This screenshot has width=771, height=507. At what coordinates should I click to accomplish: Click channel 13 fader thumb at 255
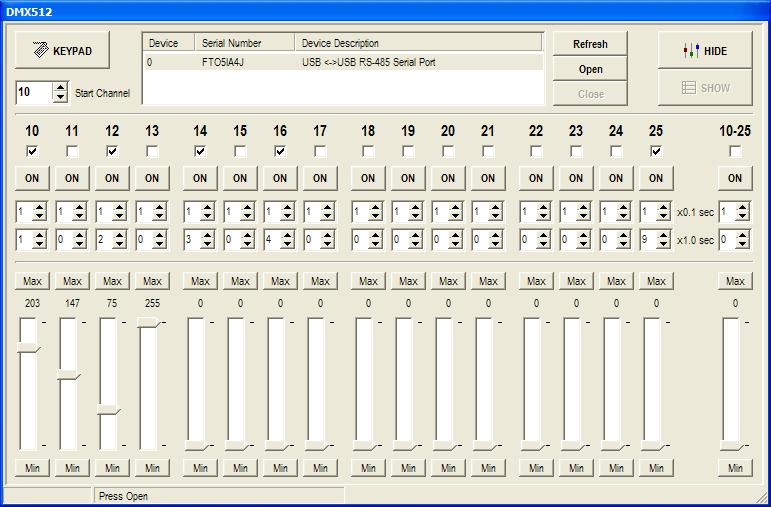[148, 323]
